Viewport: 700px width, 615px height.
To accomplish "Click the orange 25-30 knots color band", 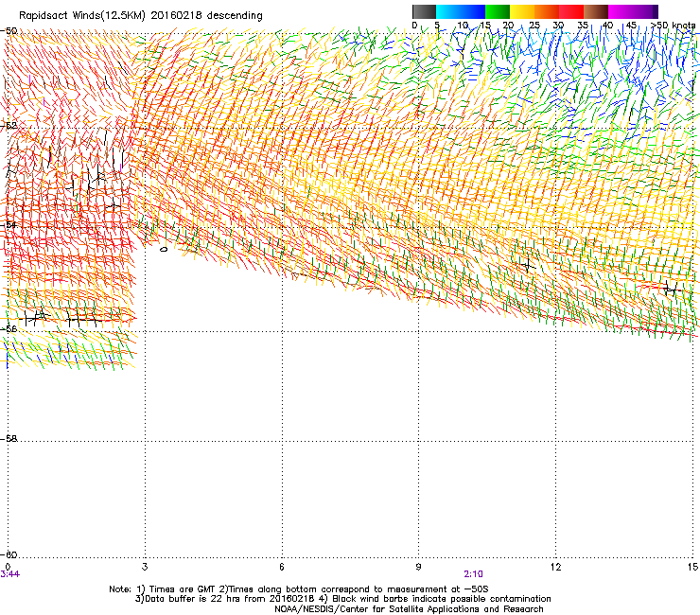I will click(x=547, y=11).
